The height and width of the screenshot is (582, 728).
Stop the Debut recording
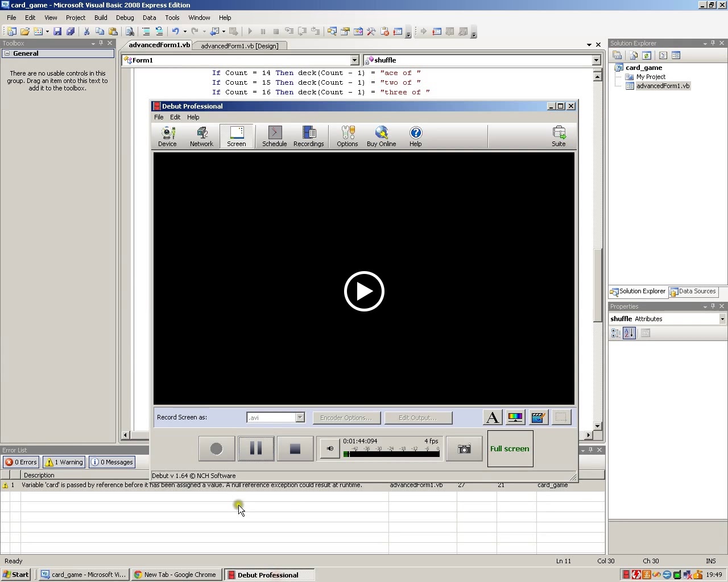coord(295,449)
